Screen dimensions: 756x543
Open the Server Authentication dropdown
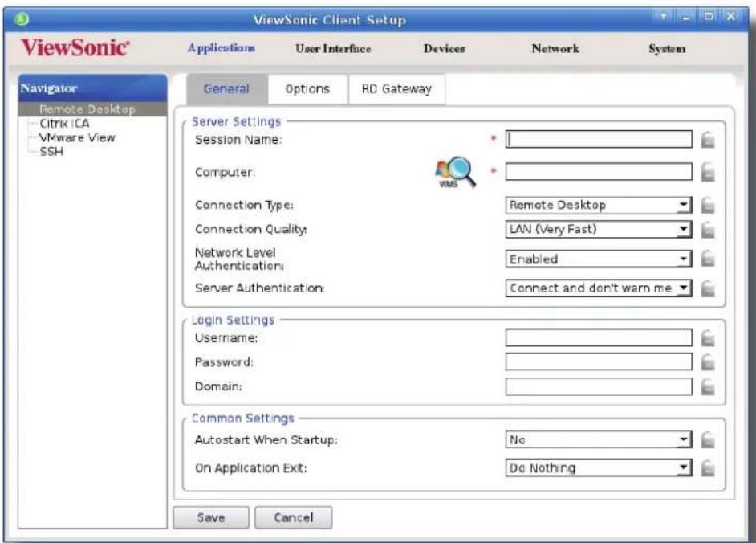click(x=599, y=288)
